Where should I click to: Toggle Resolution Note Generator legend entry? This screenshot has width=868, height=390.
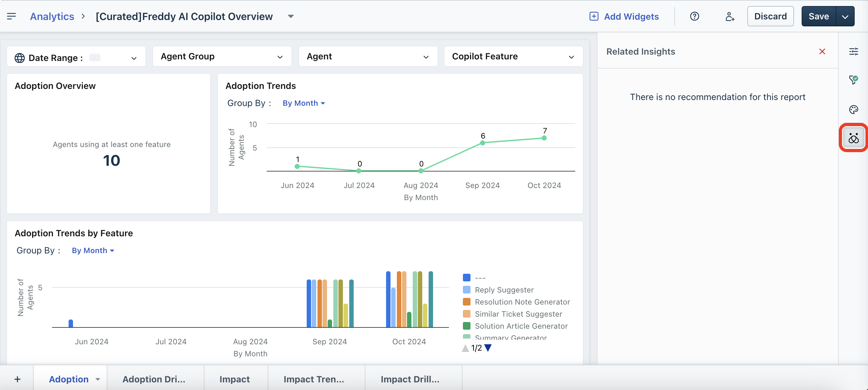[522, 302]
